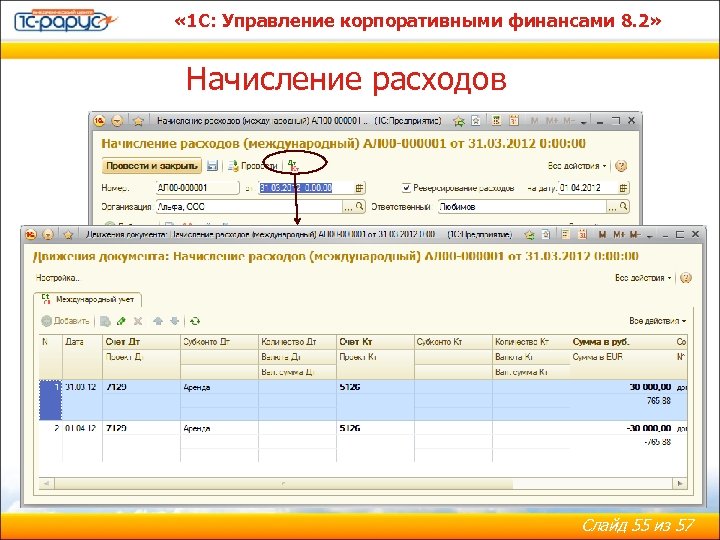Click the edit pencil icon in the table toolbar
The height and width of the screenshot is (540, 720).
[121, 321]
